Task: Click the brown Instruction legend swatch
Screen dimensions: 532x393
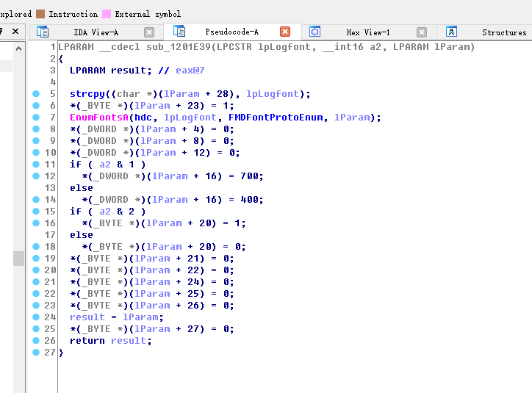Action: click(x=40, y=14)
